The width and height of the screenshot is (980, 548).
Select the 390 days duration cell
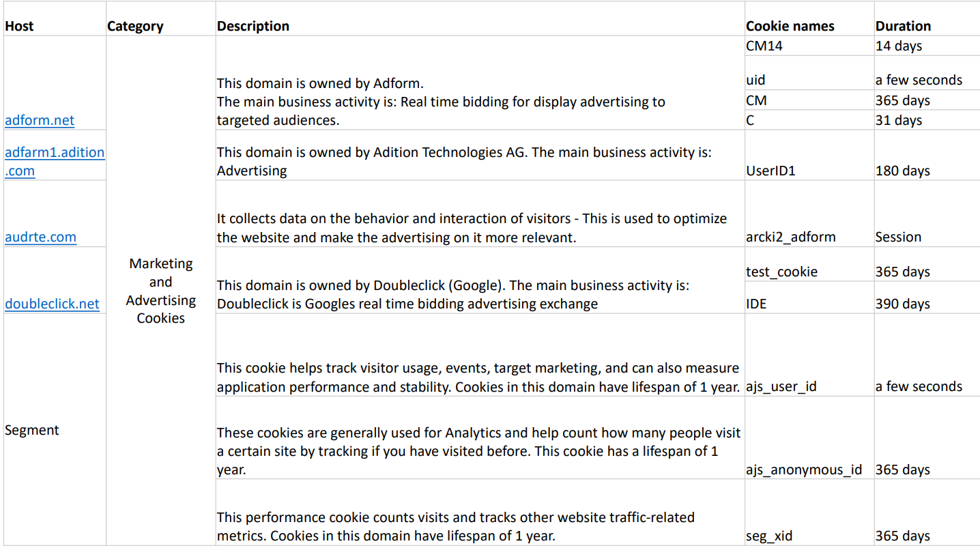click(927, 298)
